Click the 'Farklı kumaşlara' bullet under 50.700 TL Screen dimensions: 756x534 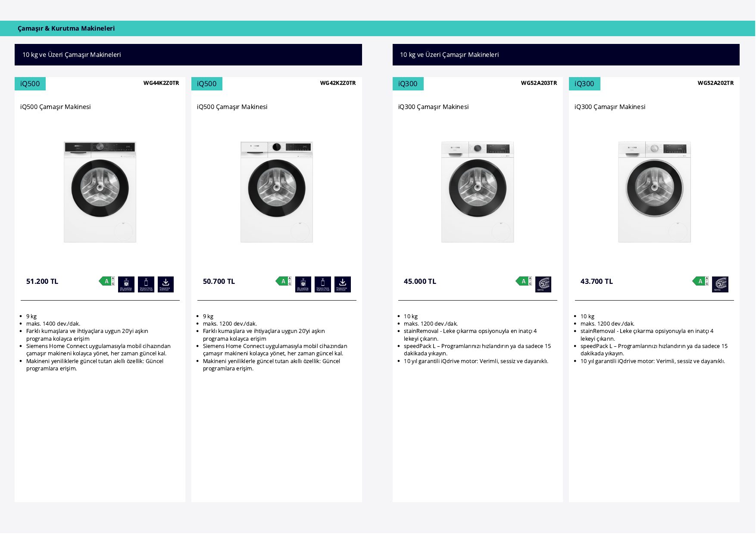tap(264, 335)
